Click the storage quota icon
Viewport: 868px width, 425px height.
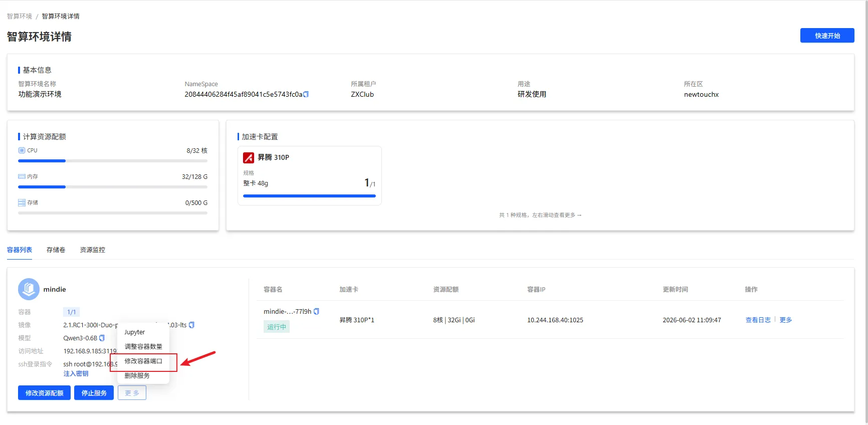[22, 202]
